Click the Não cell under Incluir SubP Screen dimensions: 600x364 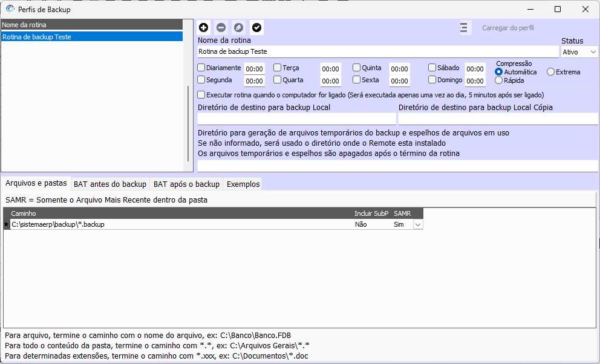point(371,224)
